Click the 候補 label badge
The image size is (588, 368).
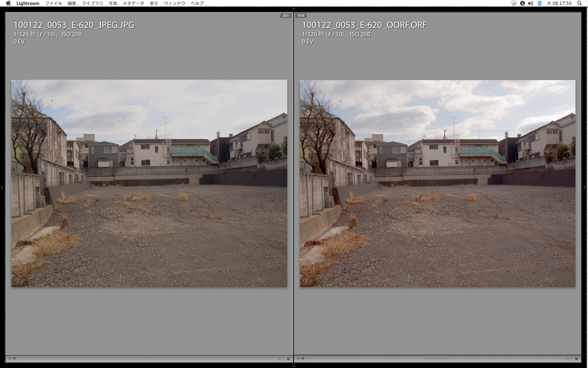pos(301,16)
